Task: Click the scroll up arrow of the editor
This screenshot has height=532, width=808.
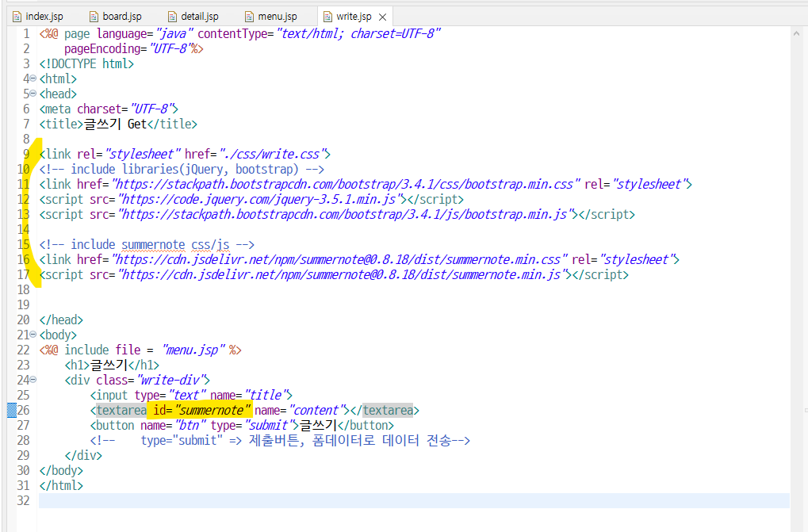Action: 796,33
